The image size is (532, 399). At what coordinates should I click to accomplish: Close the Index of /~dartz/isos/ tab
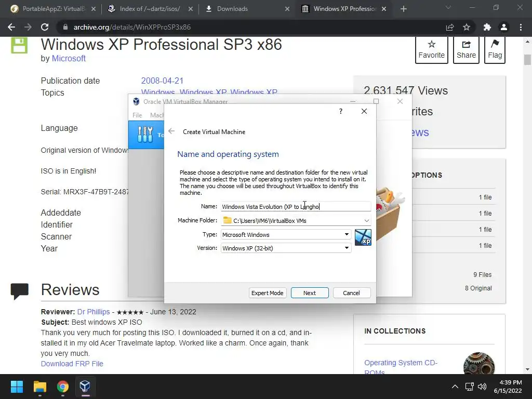click(x=191, y=9)
